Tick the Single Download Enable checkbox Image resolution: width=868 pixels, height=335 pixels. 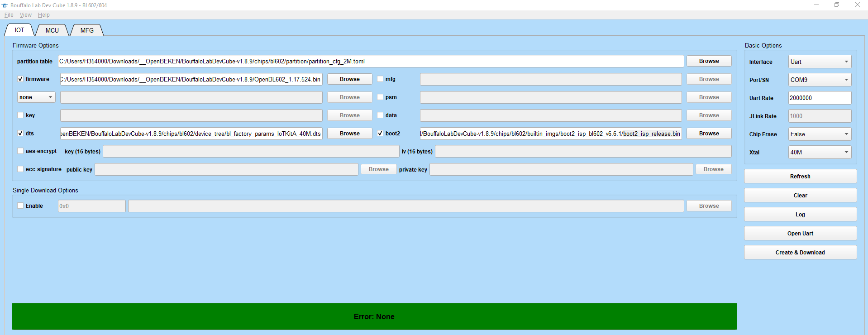tap(20, 206)
